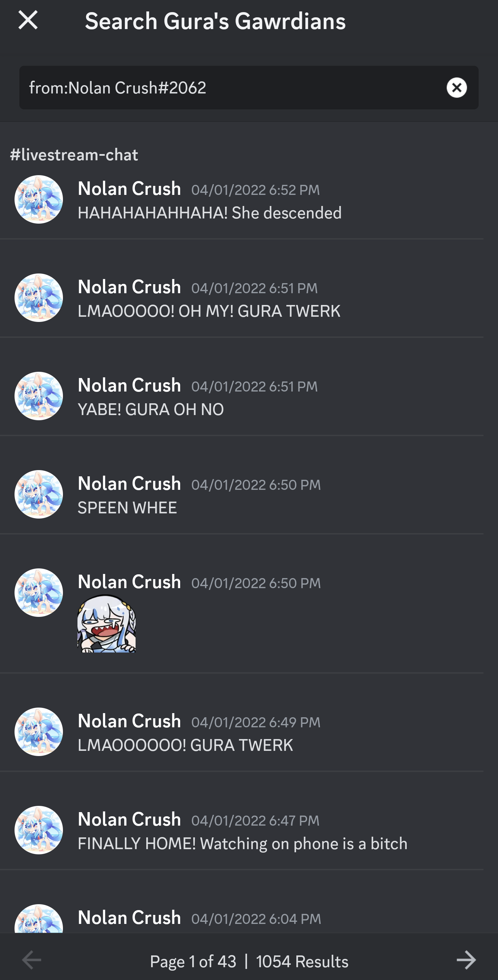Tap Nolan Crush avatar on SPEEN WHEE message
The image size is (498, 980).
[x=39, y=494]
